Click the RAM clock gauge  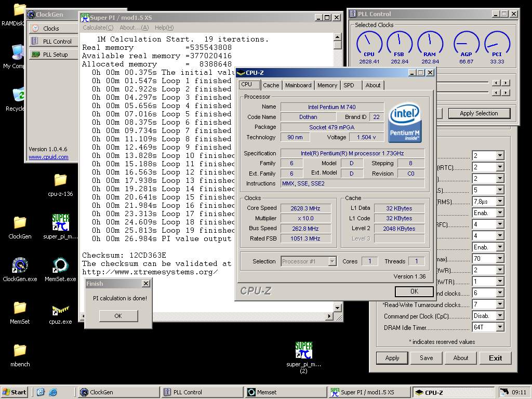click(430, 44)
